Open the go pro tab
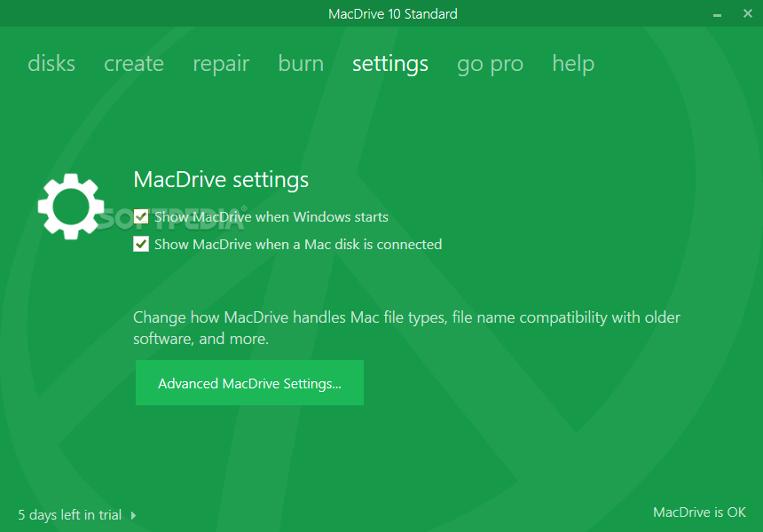The height and width of the screenshot is (532, 763). click(490, 65)
